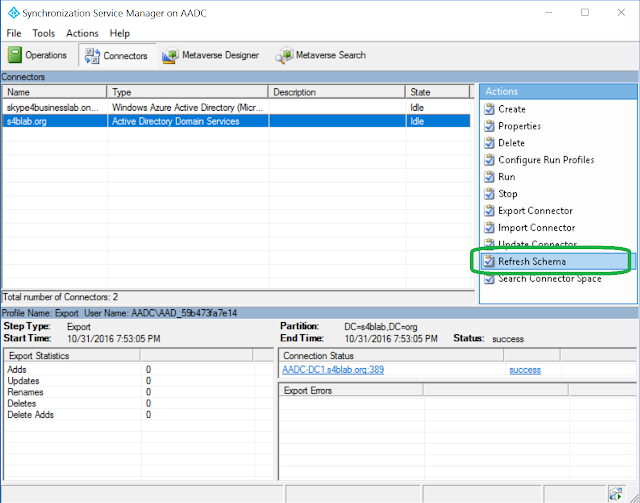
Task: Open the Metaverse Search tab label
Action: tap(331, 55)
